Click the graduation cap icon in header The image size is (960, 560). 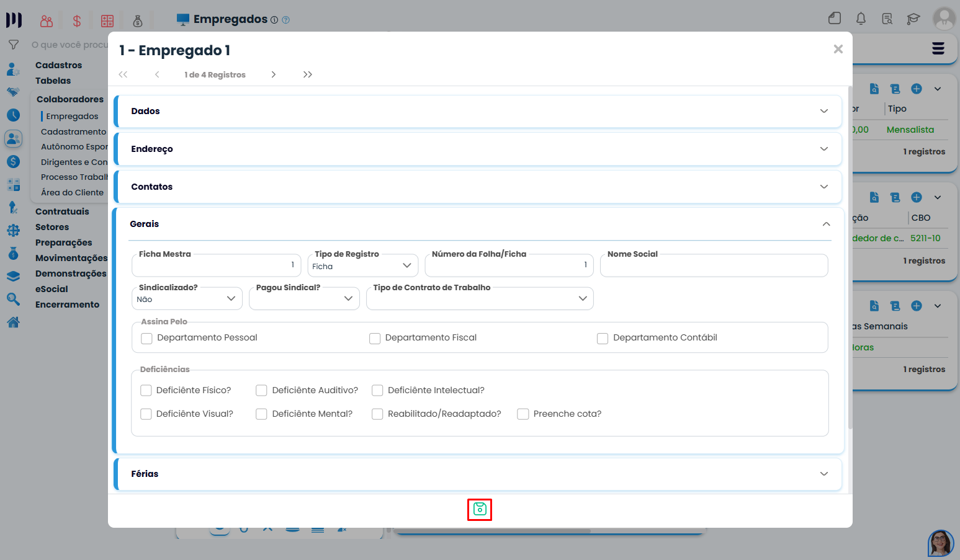pyautogui.click(x=913, y=19)
